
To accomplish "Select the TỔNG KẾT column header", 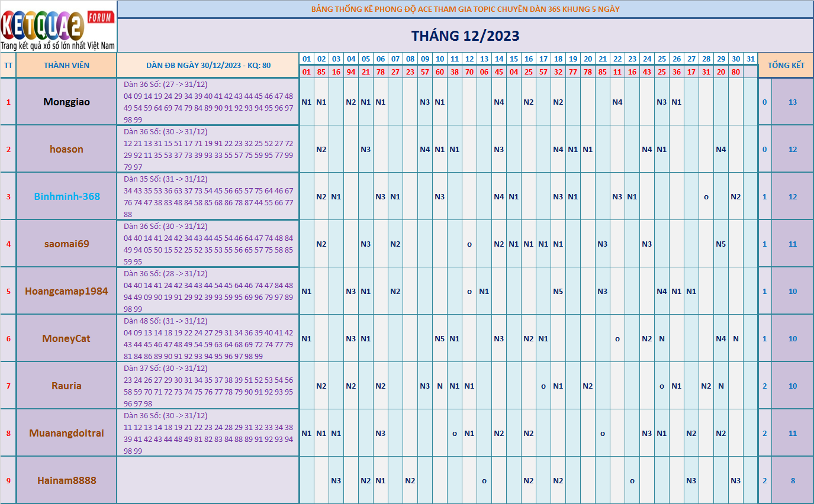I will [786, 65].
